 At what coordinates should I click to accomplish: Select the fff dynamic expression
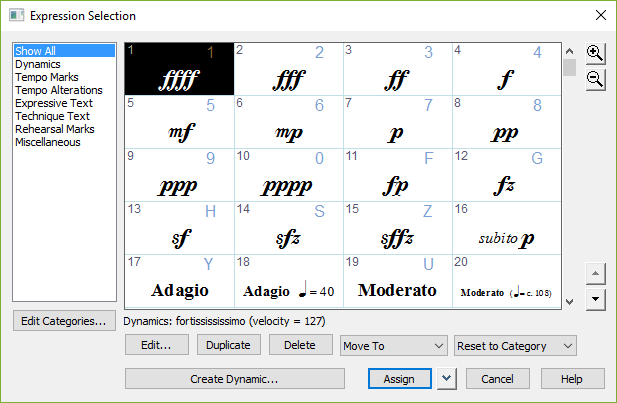pos(288,69)
